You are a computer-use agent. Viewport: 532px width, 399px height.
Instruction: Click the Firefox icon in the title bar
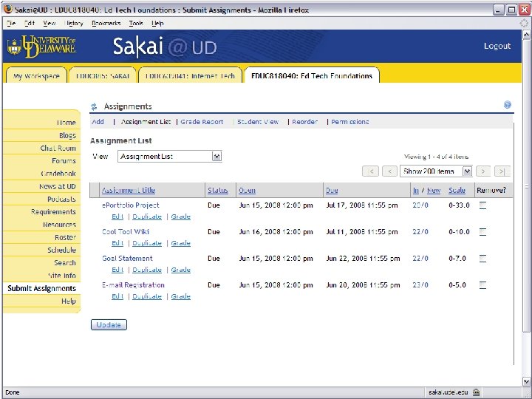[x=8, y=9]
